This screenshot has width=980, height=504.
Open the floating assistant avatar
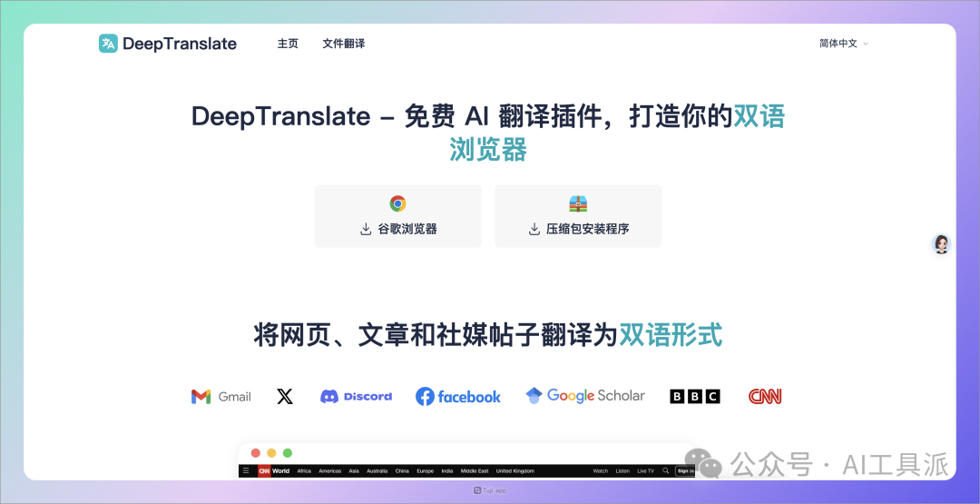coord(941,244)
